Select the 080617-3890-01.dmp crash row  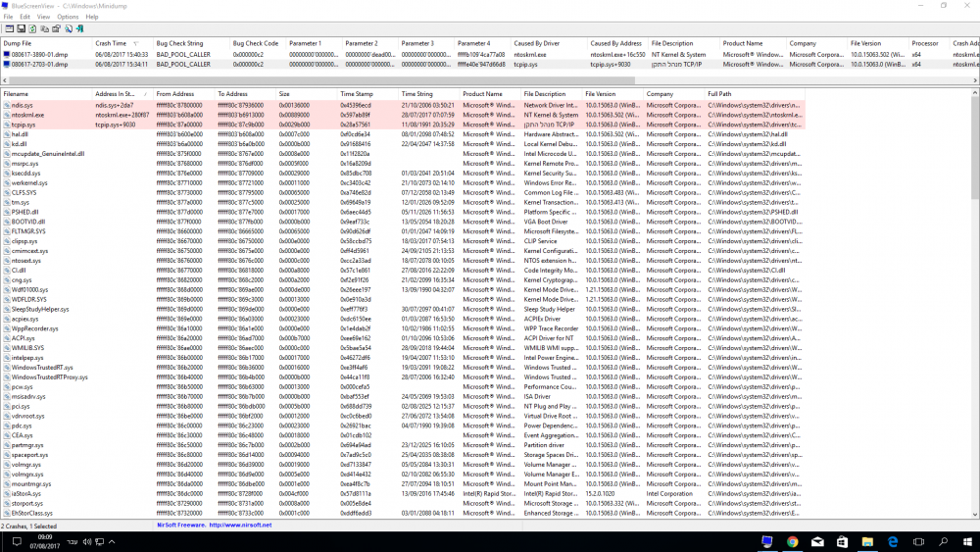[490, 54]
